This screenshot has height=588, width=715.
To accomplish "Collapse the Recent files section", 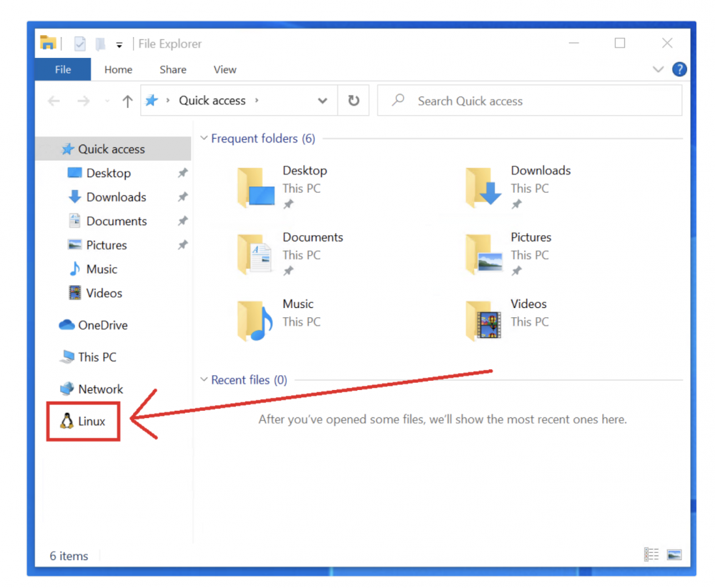I will (204, 380).
